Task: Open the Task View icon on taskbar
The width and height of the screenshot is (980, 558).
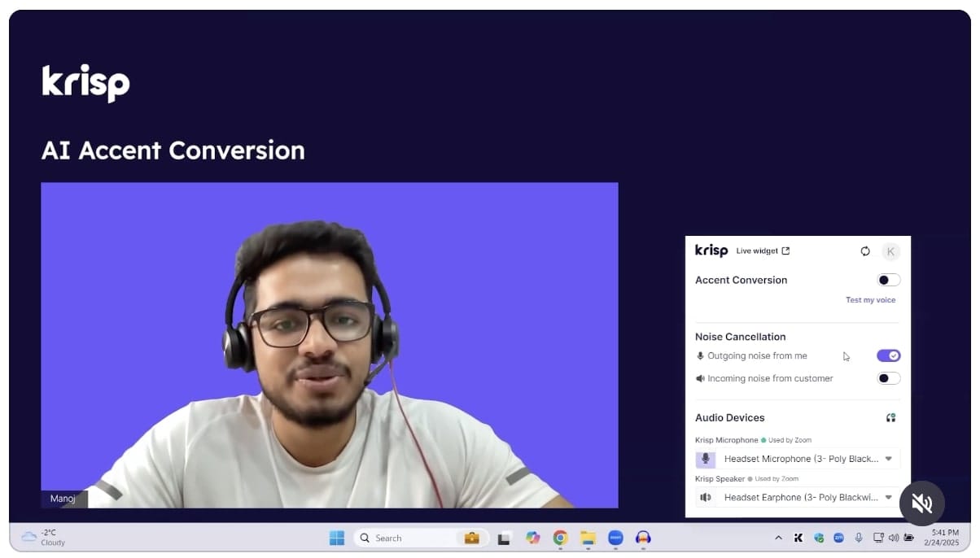Action: [504, 538]
